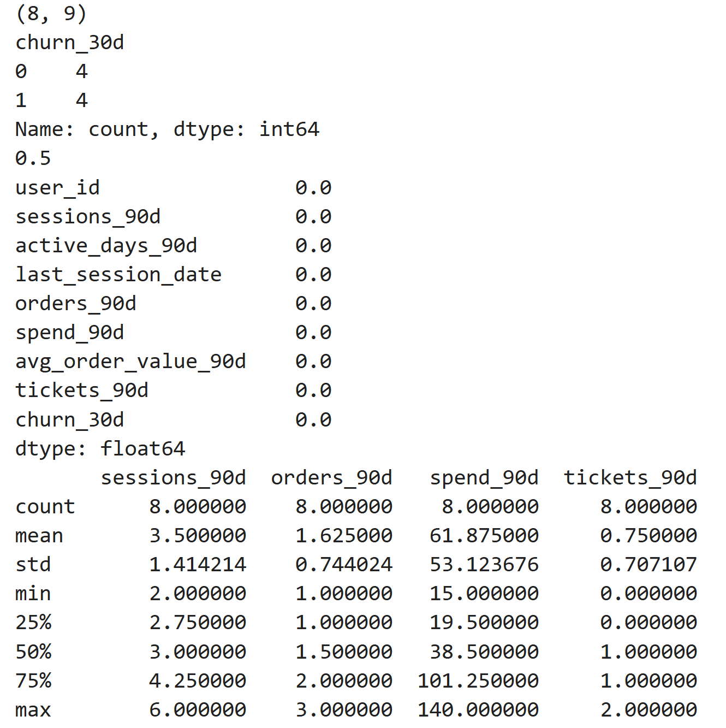The height and width of the screenshot is (728, 726).
Task: Select the orders std value 0.744024
Action: coord(344,565)
